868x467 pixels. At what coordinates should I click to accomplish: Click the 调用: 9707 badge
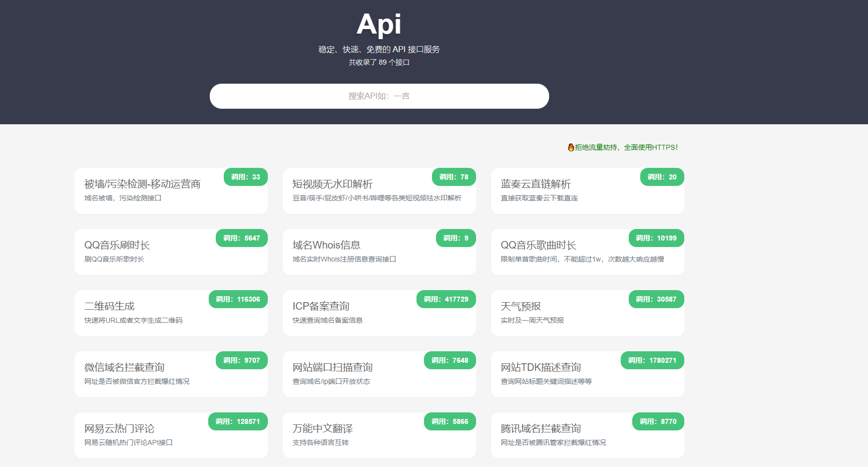click(x=242, y=360)
